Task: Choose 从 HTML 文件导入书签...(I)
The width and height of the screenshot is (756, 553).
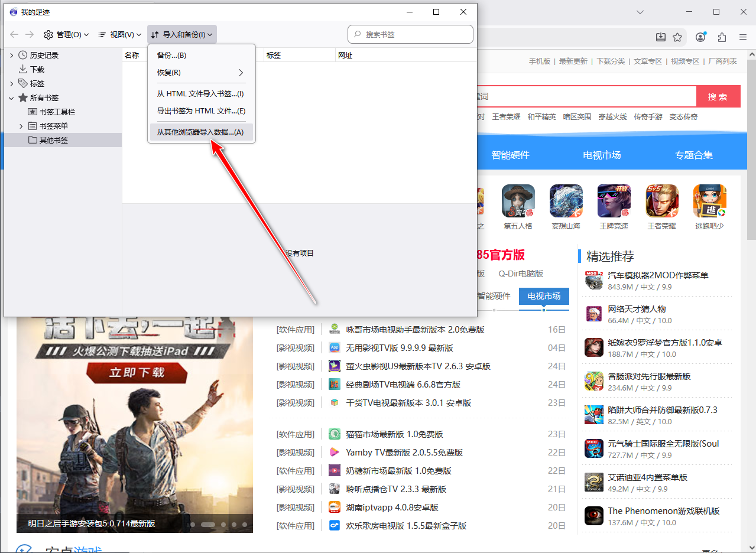Action: pos(202,94)
